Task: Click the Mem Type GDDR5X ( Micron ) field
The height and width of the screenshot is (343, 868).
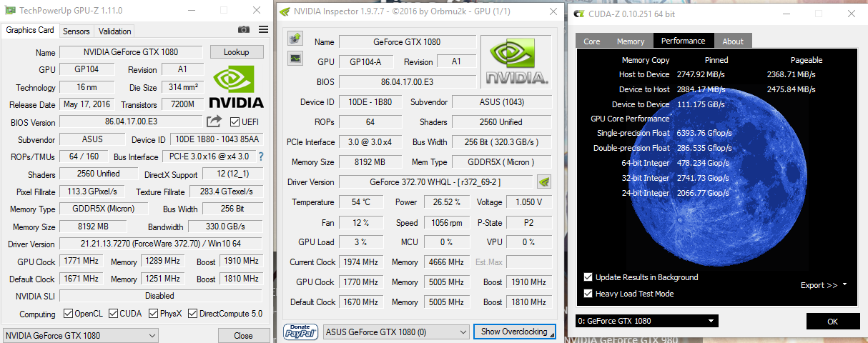Action: tap(503, 162)
